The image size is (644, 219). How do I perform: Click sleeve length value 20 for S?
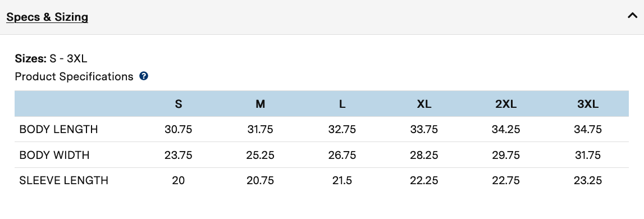click(178, 180)
